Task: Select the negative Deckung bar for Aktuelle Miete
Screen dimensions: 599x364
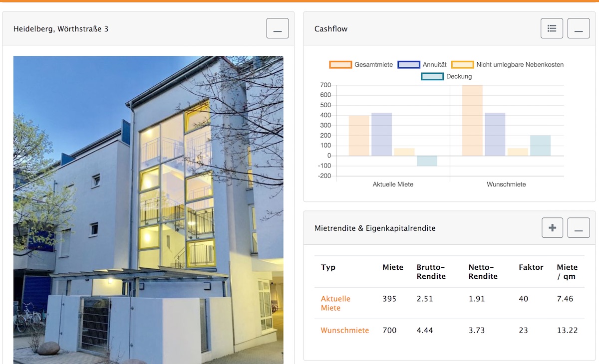Action: (x=427, y=161)
